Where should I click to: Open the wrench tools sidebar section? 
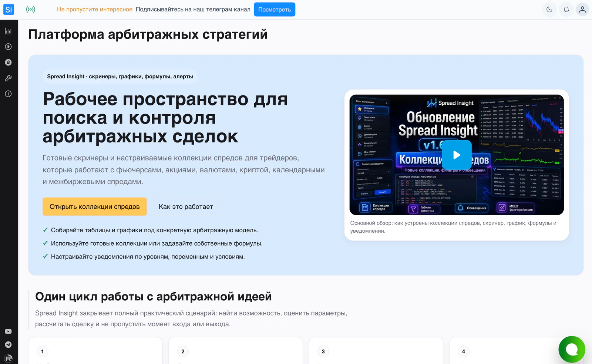coord(8,78)
